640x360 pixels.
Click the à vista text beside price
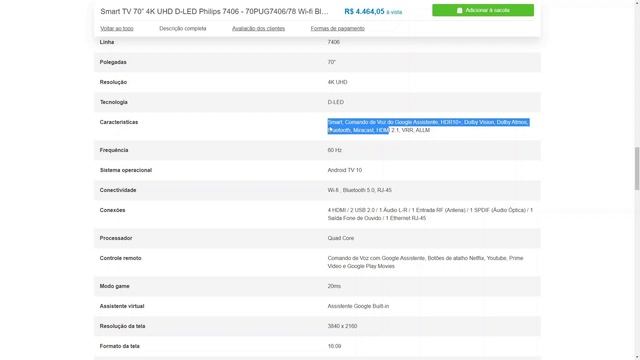click(394, 12)
